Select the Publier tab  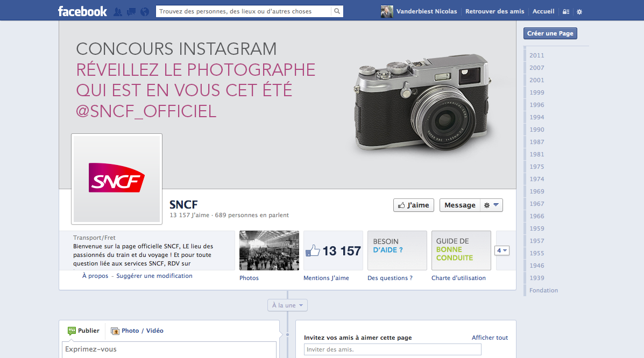point(84,331)
